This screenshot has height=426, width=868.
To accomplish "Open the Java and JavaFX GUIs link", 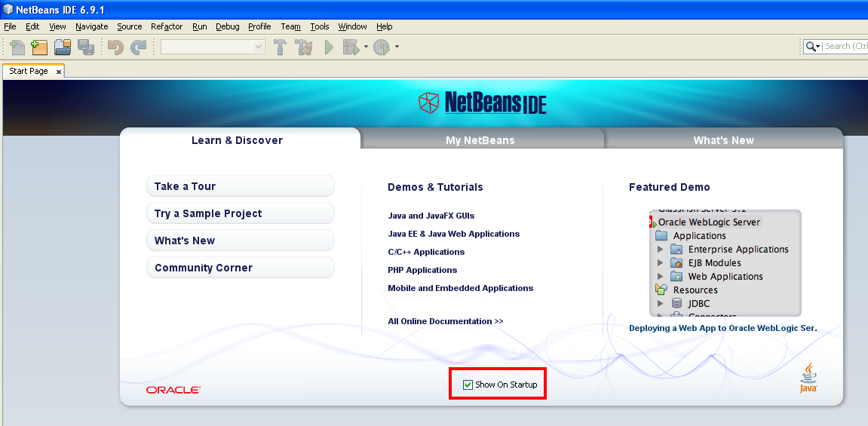I will pos(431,216).
